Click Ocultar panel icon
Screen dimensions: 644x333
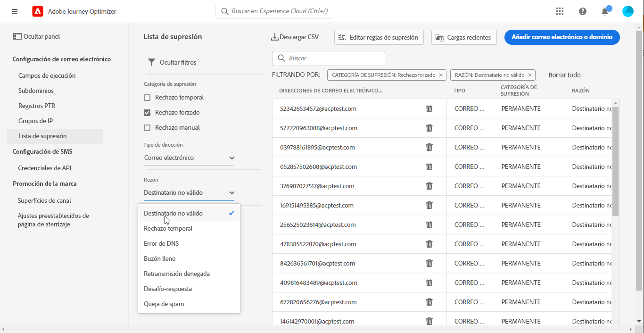point(17,36)
